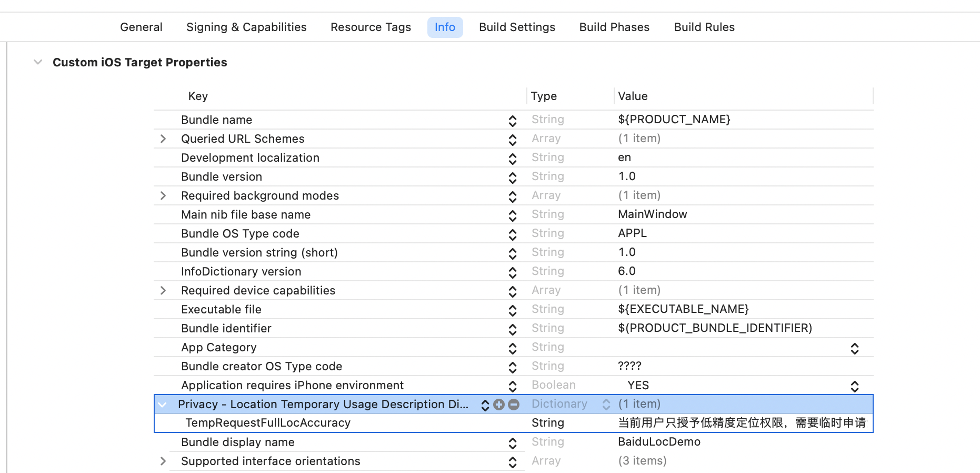This screenshot has height=473, width=980.
Task: Switch to Build Settings tab
Action: click(x=517, y=27)
